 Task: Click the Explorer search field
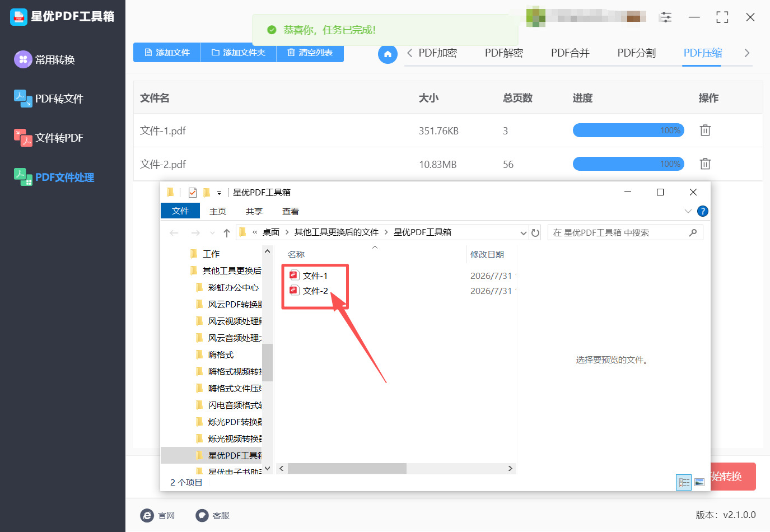point(625,232)
